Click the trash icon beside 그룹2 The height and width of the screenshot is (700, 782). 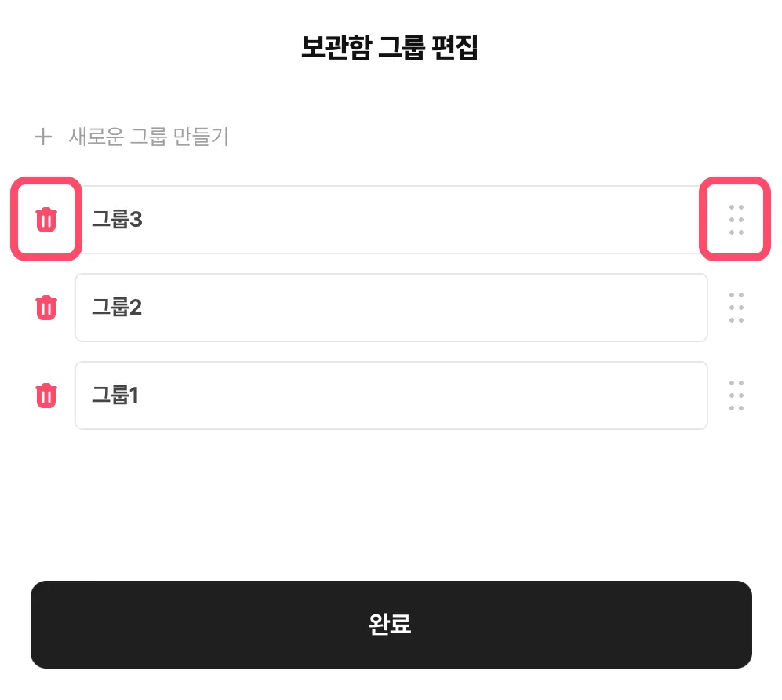pyautogui.click(x=46, y=307)
